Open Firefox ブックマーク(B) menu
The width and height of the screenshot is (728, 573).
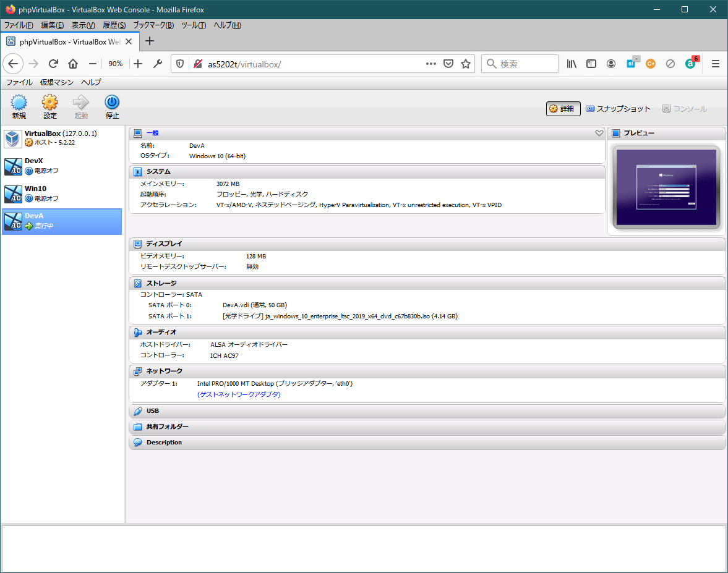point(153,25)
